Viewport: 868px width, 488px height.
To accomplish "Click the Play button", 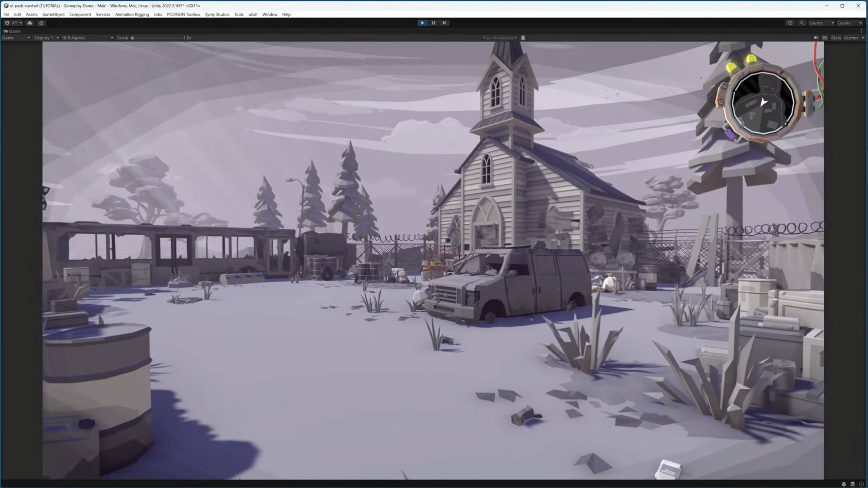I will pyautogui.click(x=422, y=23).
